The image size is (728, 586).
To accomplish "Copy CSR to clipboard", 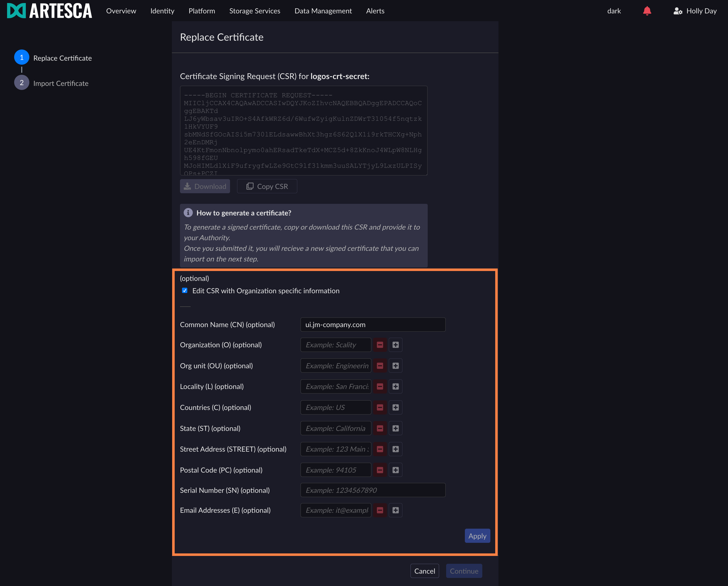I will (x=267, y=186).
